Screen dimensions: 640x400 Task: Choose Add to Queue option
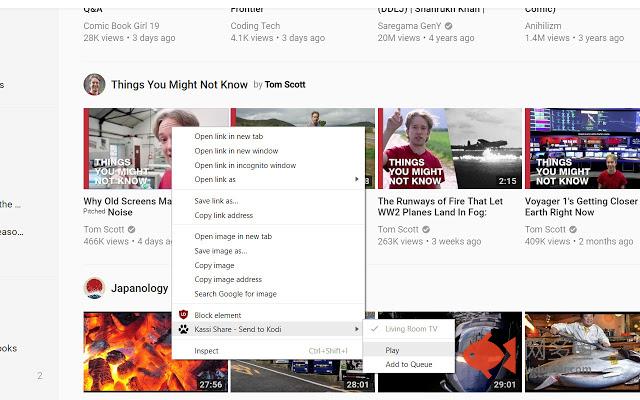coord(409,364)
